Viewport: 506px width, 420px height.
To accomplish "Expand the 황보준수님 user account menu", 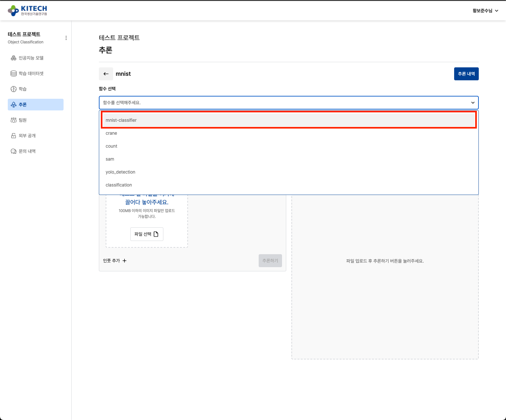I will tap(485, 11).
